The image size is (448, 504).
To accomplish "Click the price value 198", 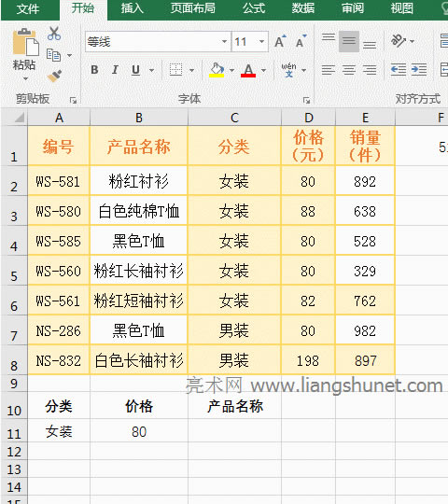I will coord(309,360).
